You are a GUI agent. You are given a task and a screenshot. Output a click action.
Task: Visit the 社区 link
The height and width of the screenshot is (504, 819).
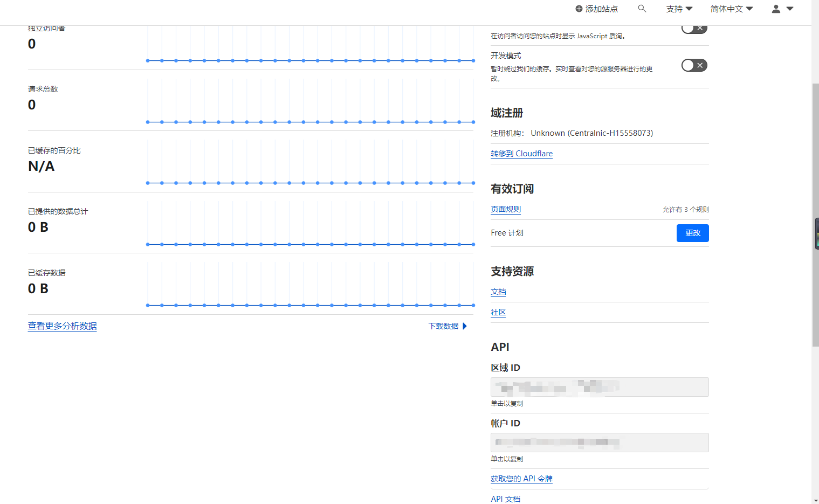tap(498, 312)
